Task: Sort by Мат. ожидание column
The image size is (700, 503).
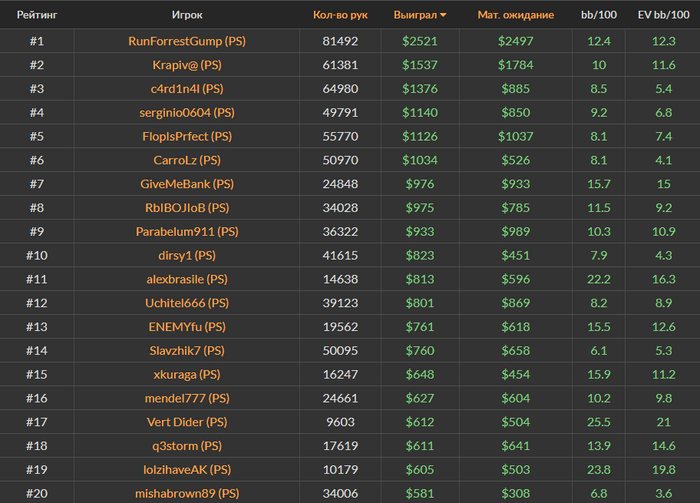Action: tap(515, 15)
